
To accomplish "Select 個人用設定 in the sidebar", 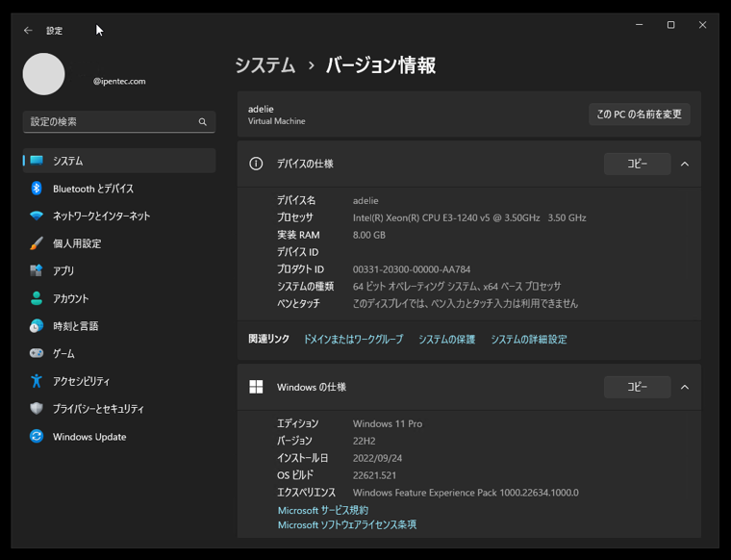I will 119,243.
